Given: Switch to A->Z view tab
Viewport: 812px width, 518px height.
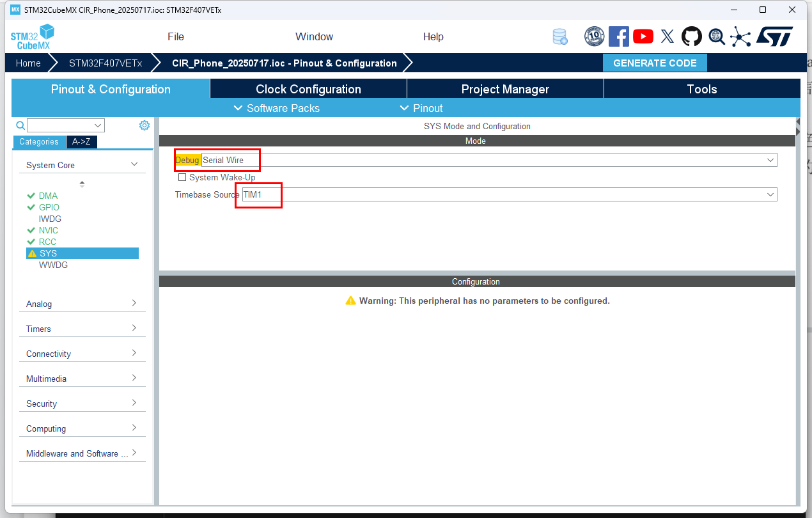Looking at the screenshot, I should click(x=81, y=142).
